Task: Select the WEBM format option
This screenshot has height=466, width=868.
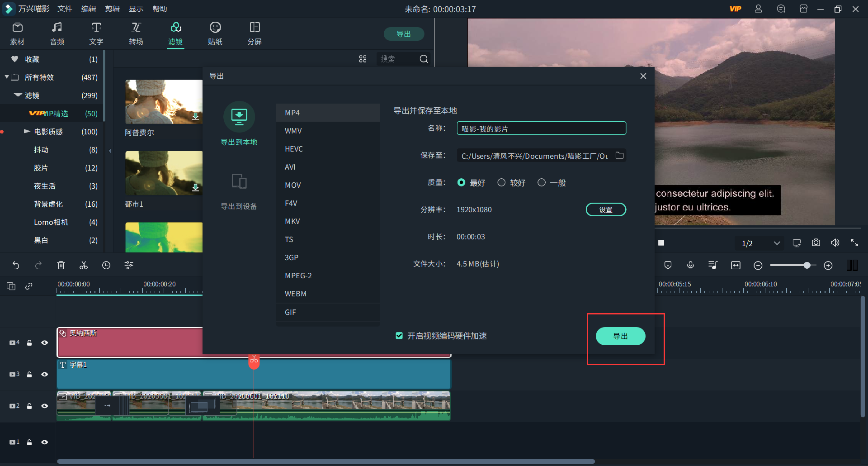Action: click(296, 293)
